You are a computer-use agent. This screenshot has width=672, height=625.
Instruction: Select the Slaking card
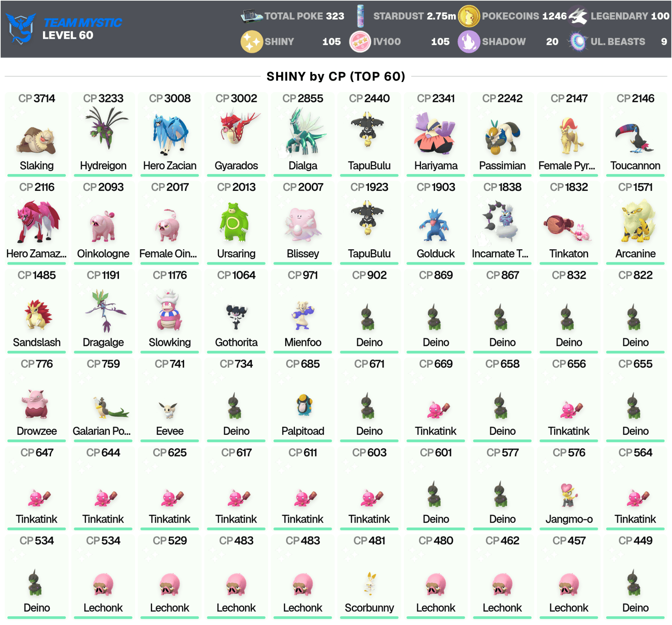[x=37, y=134]
